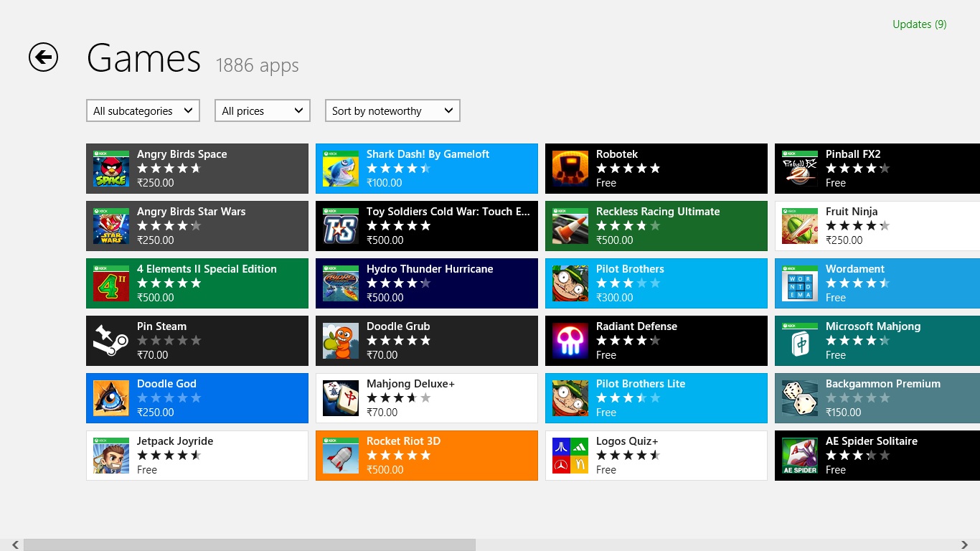
Task: Open the Updates (9) link
Action: point(919,24)
